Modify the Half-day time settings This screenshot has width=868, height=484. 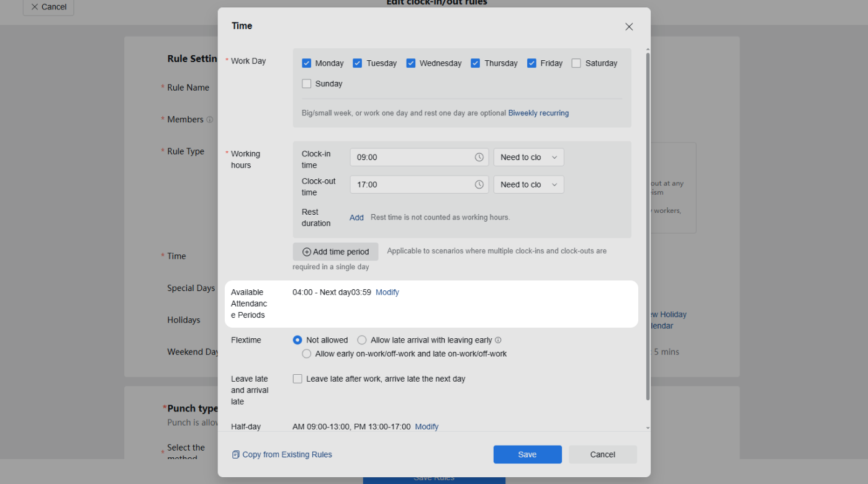click(x=427, y=427)
